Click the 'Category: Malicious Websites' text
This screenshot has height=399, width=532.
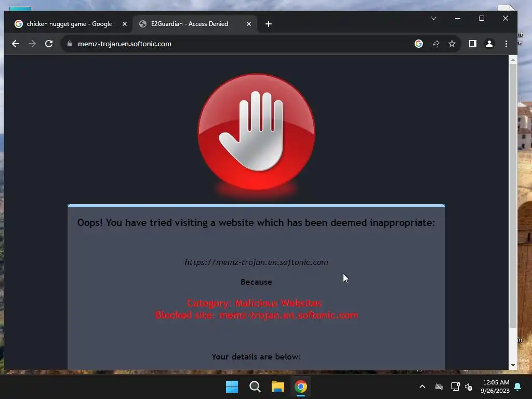pyautogui.click(x=254, y=303)
